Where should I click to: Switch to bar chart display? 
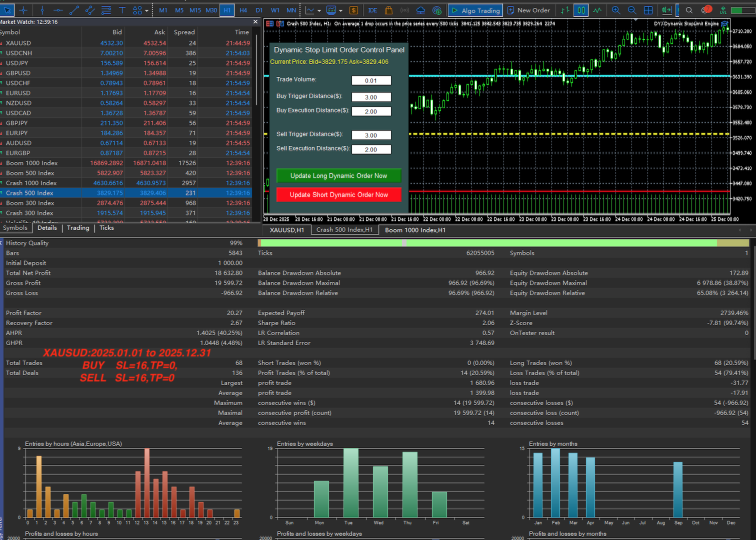[x=565, y=10]
